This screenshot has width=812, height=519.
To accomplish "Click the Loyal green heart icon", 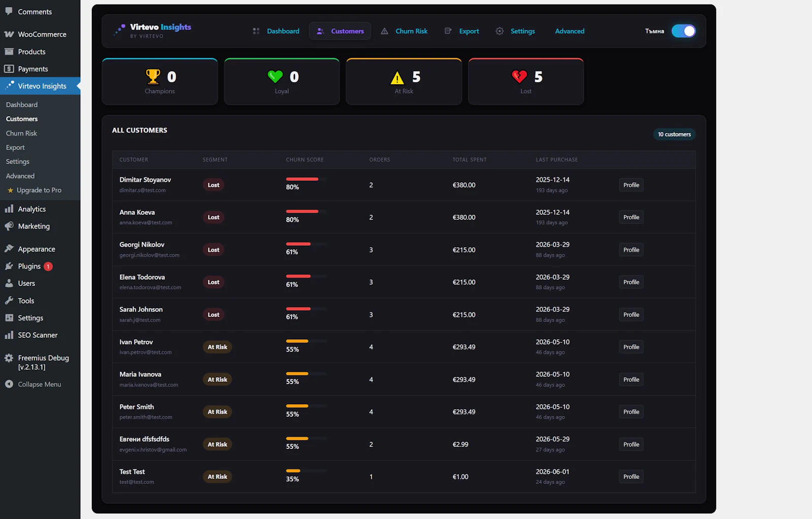I will coord(275,77).
